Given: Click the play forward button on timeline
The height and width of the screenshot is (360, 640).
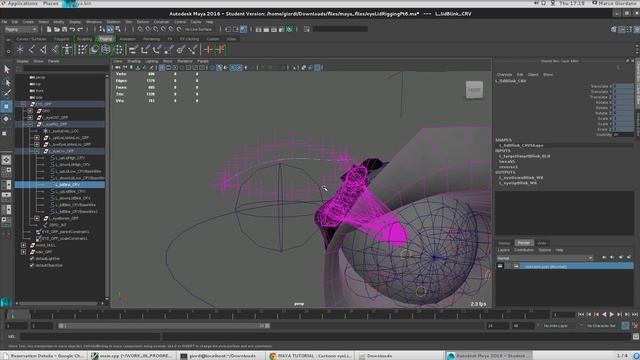Looking at the screenshot, I should 611,314.
